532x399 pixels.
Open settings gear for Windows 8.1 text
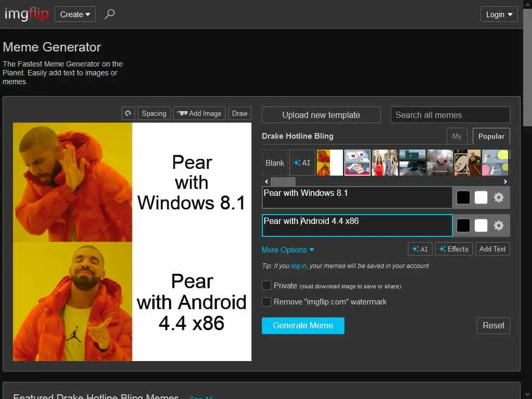[498, 197]
